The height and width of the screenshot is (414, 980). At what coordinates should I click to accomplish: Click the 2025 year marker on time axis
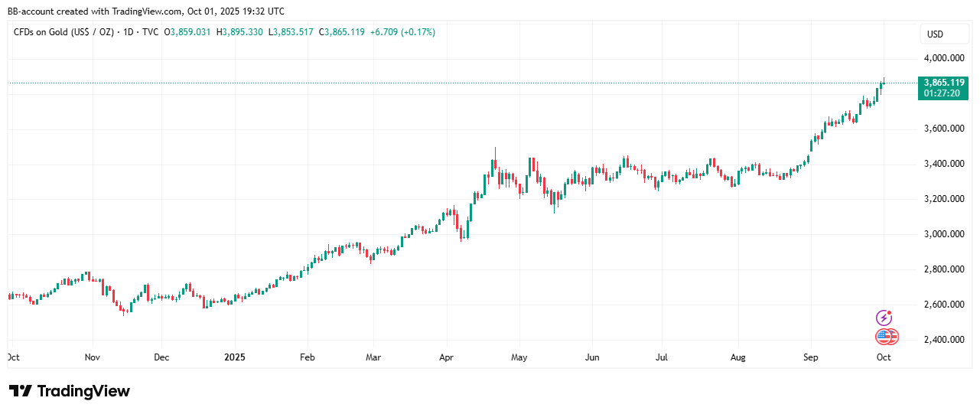coord(235,357)
